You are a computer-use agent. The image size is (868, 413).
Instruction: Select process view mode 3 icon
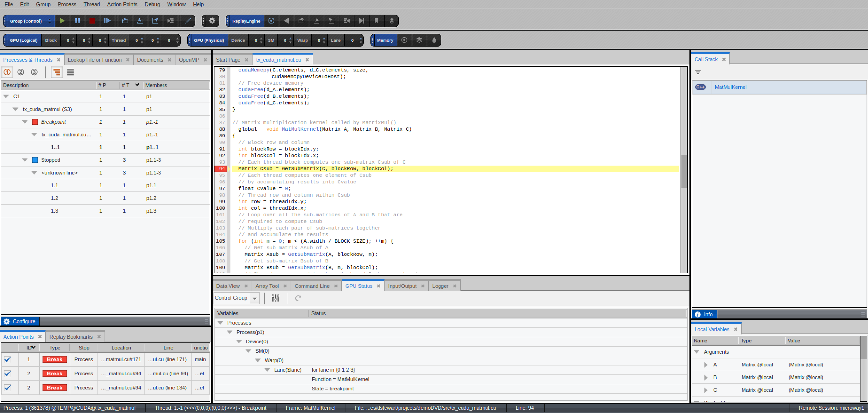pos(34,72)
